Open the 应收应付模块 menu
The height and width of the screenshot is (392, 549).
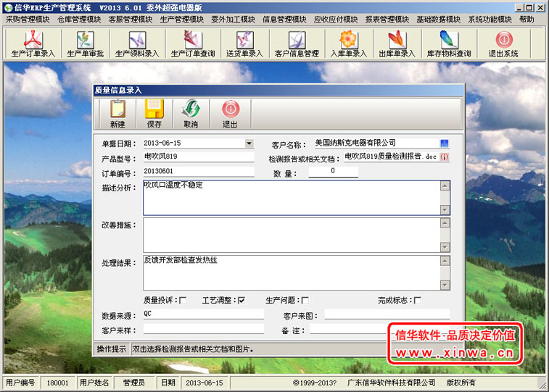336,20
